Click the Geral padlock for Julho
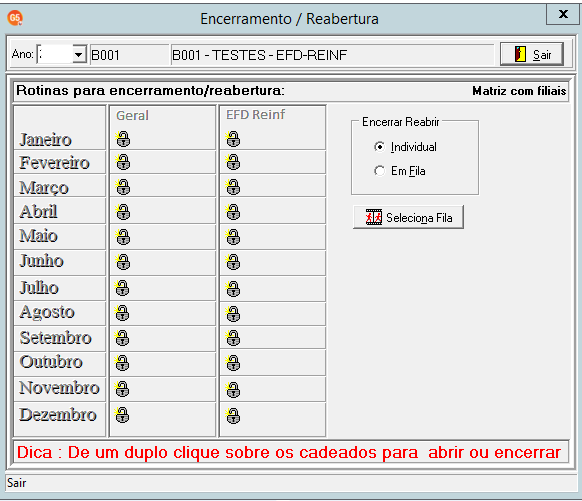 (122, 288)
